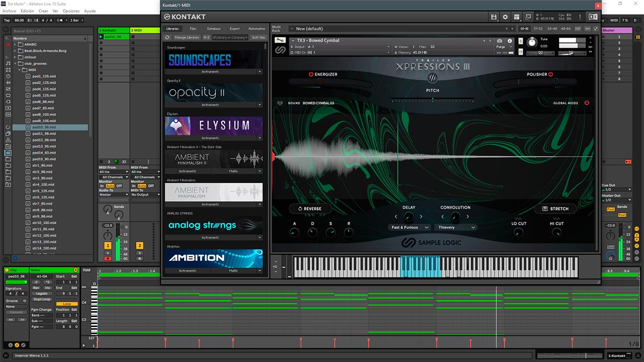The width and height of the screenshot is (644, 362).
Task: Click the Stretch button
Action: click(555, 209)
